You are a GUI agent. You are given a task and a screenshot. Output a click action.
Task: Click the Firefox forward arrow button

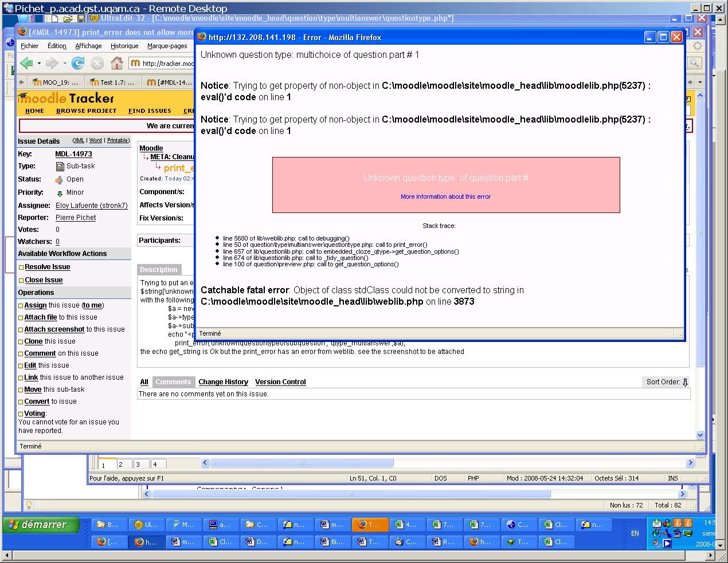tap(52, 63)
